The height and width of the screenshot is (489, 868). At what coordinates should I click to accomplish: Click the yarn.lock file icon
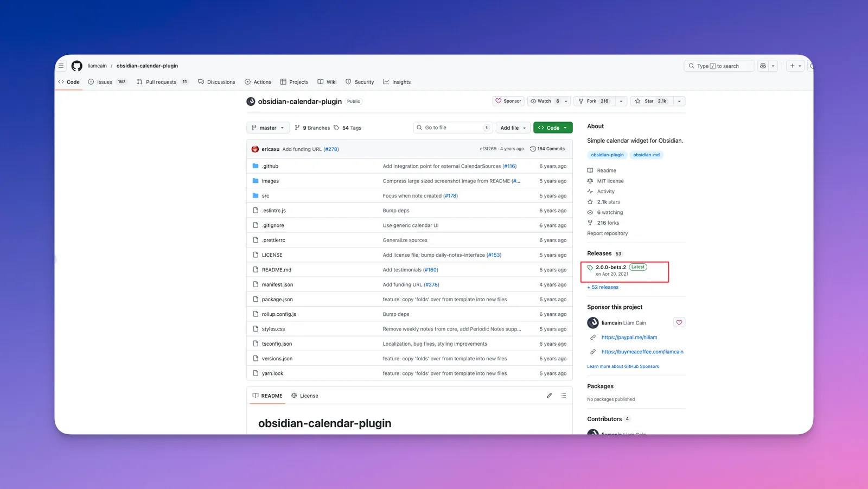256,373
